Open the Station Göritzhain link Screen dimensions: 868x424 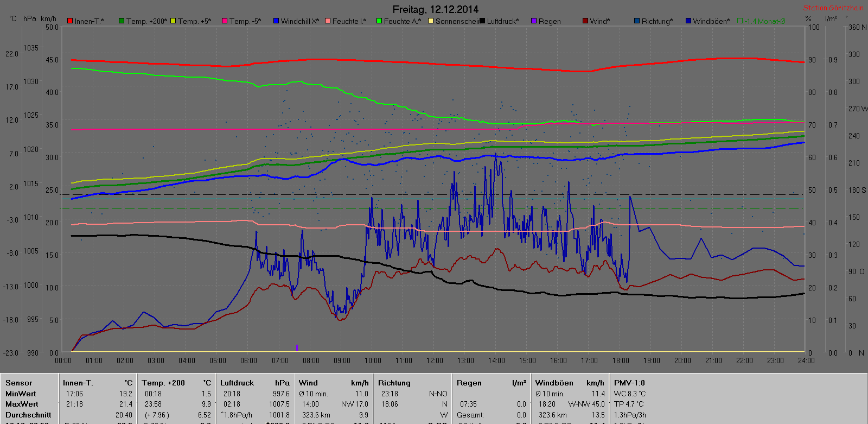coord(833,8)
